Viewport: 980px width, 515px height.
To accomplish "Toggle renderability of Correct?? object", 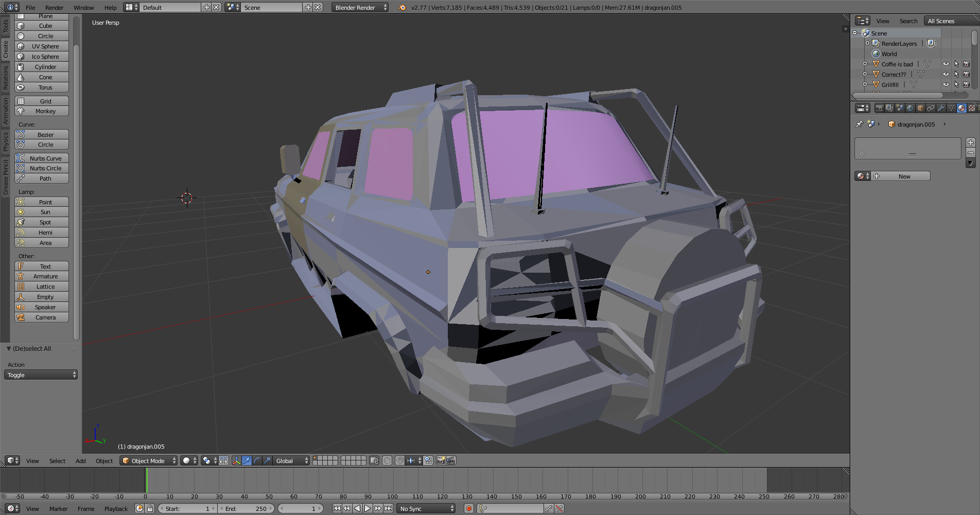I will click(x=967, y=74).
